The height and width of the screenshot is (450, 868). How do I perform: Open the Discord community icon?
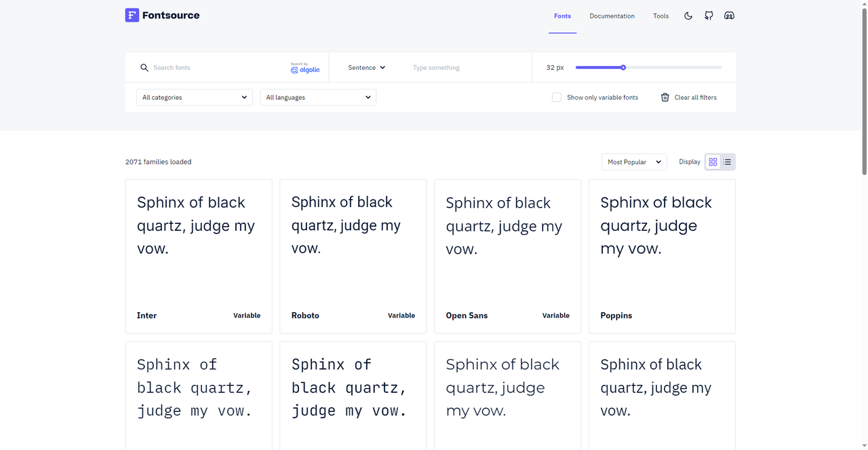pos(729,16)
